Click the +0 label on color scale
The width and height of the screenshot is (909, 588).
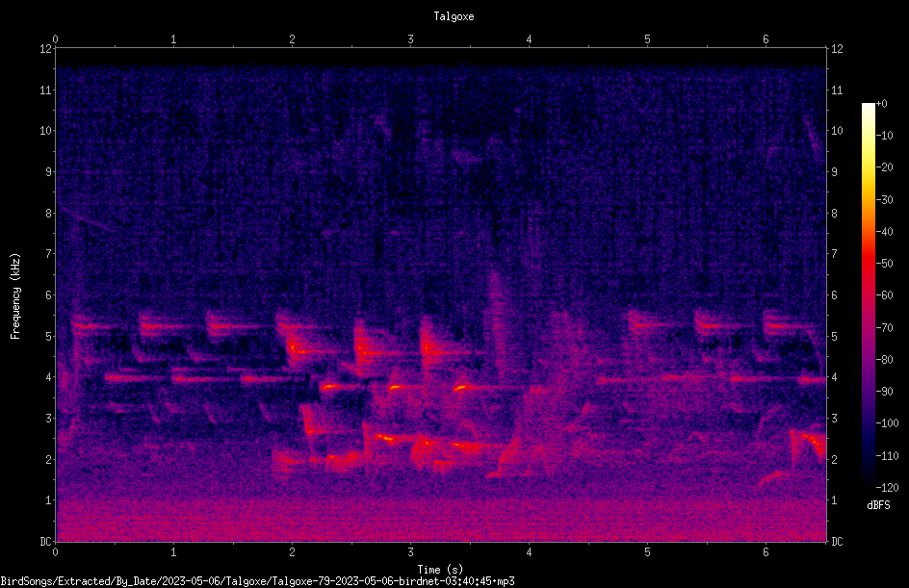tap(882, 104)
